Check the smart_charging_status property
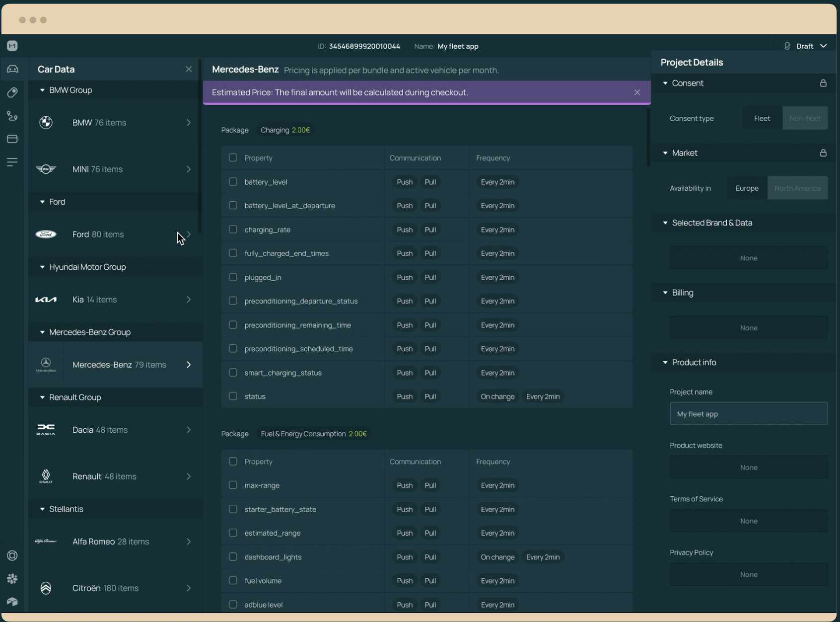 233,373
